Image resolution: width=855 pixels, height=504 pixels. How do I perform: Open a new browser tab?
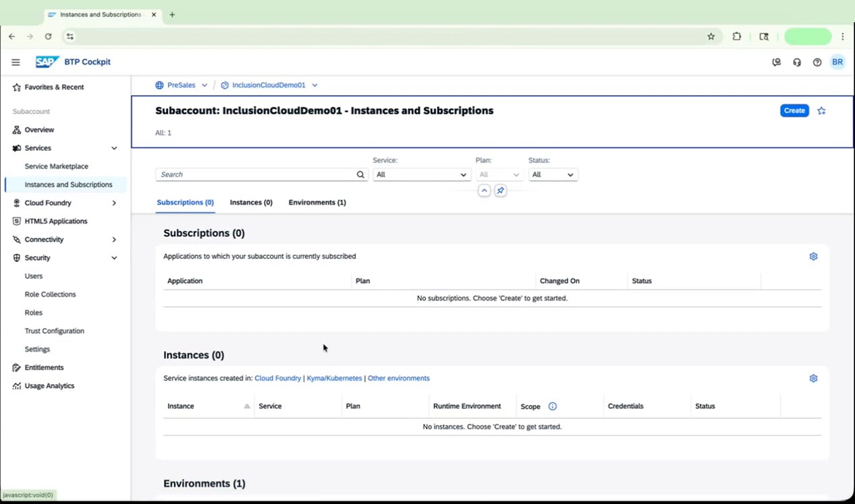172,14
